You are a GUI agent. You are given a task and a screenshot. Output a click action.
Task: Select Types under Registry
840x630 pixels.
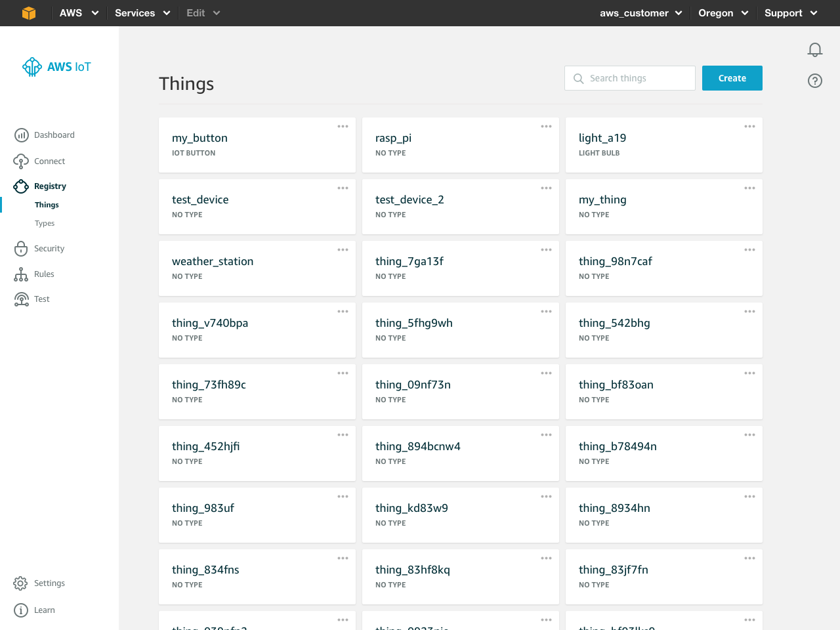point(45,224)
